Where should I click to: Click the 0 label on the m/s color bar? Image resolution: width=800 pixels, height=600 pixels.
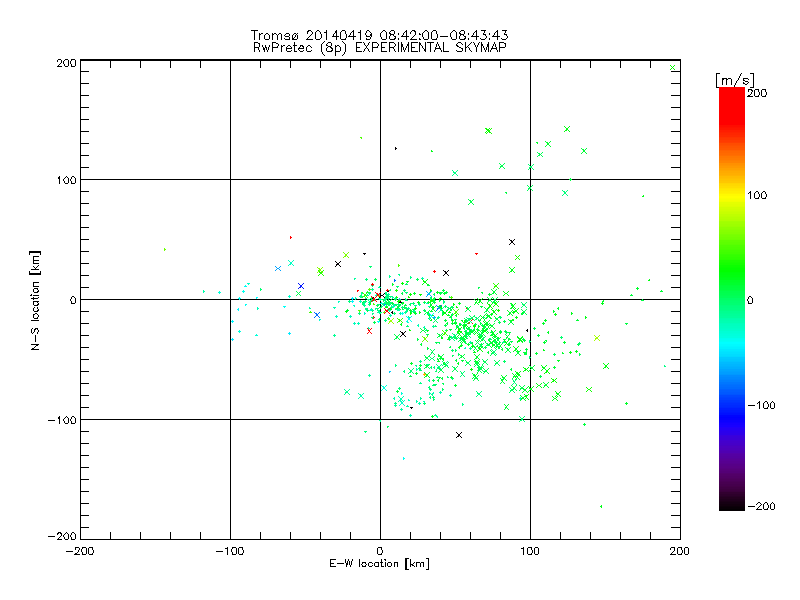point(750,300)
